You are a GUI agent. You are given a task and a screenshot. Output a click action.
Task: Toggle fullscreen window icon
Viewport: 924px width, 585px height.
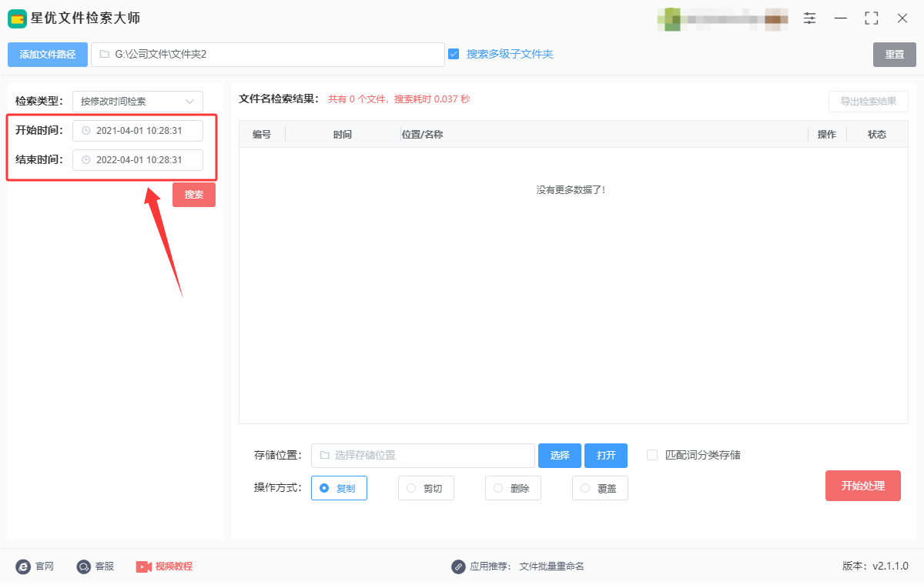[x=872, y=18]
